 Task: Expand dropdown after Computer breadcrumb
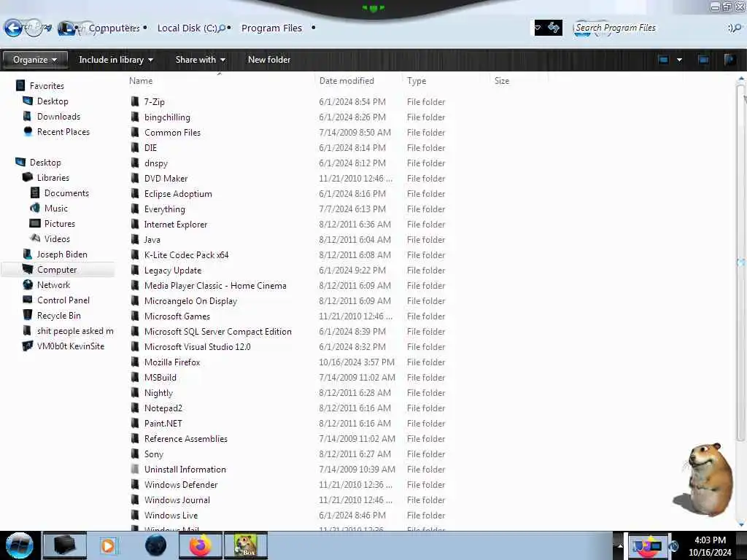(x=145, y=28)
